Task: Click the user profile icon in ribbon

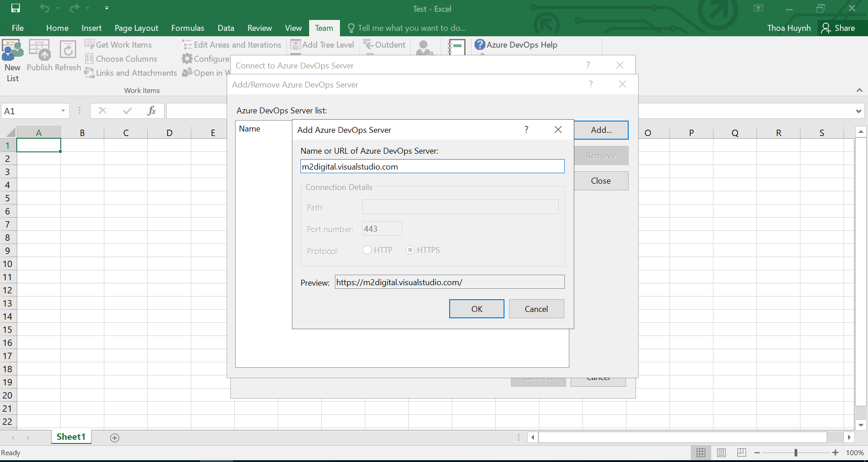Action: coord(424,47)
